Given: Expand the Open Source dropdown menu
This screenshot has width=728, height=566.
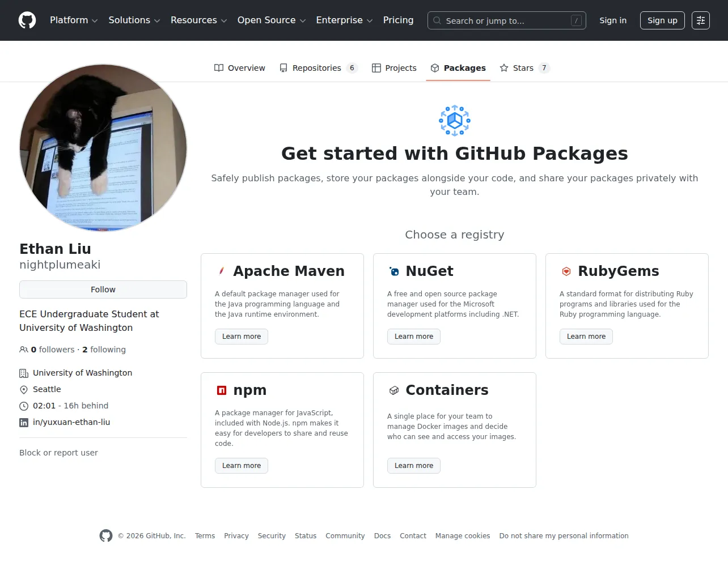Looking at the screenshot, I should coord(272,20).
